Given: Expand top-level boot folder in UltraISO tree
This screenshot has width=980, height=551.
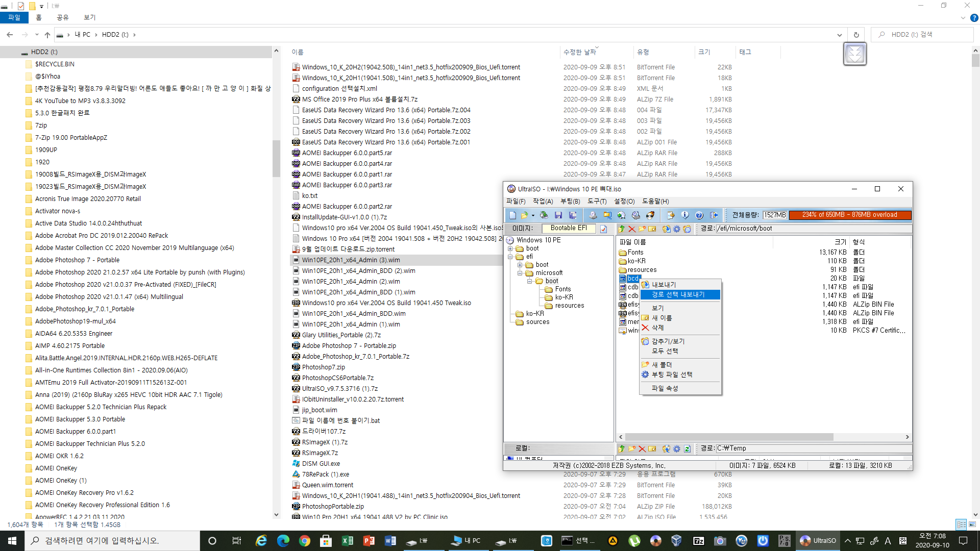Looking at the screenshot, I should click(x=510, y=248).
